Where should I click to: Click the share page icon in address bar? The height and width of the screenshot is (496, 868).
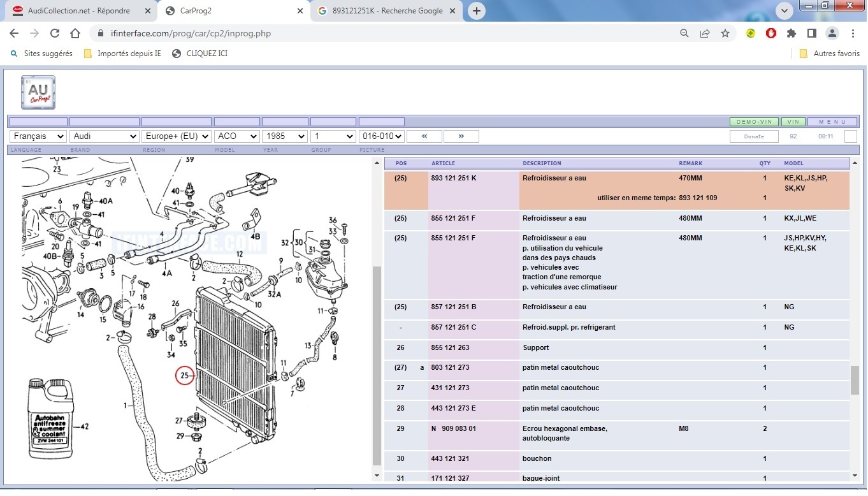coord(705,33)
